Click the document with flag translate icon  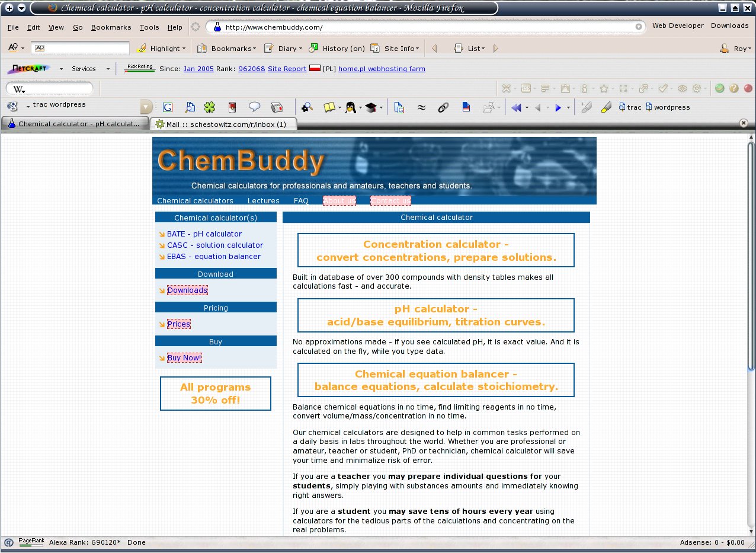click(466, 107)
